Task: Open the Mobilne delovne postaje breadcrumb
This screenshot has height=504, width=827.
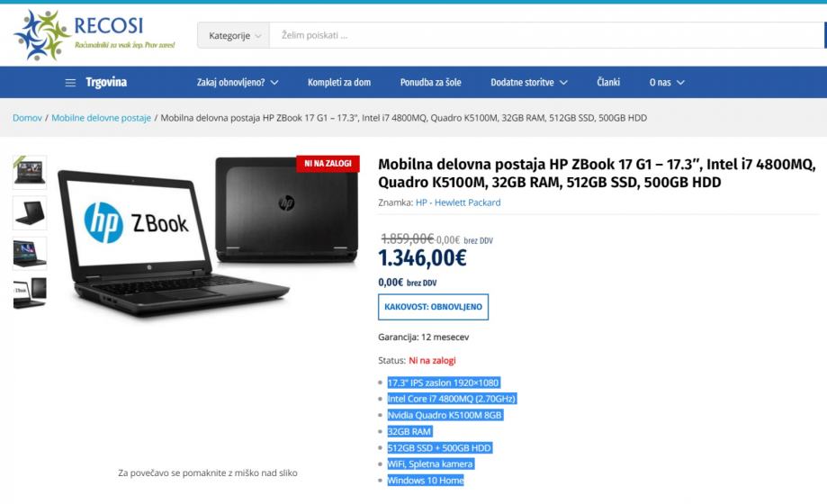Action: [x=102, y=118]
